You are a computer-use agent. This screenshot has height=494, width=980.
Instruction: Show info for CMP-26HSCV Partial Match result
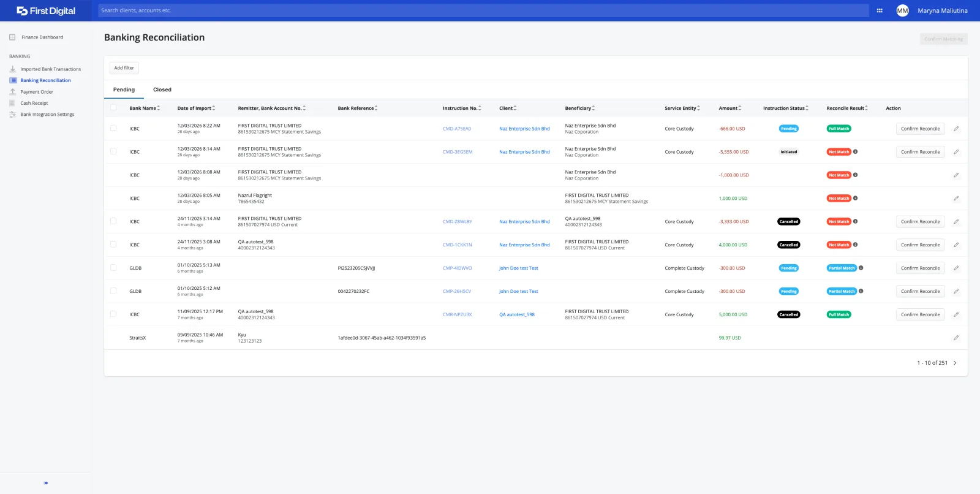[861, 291]
